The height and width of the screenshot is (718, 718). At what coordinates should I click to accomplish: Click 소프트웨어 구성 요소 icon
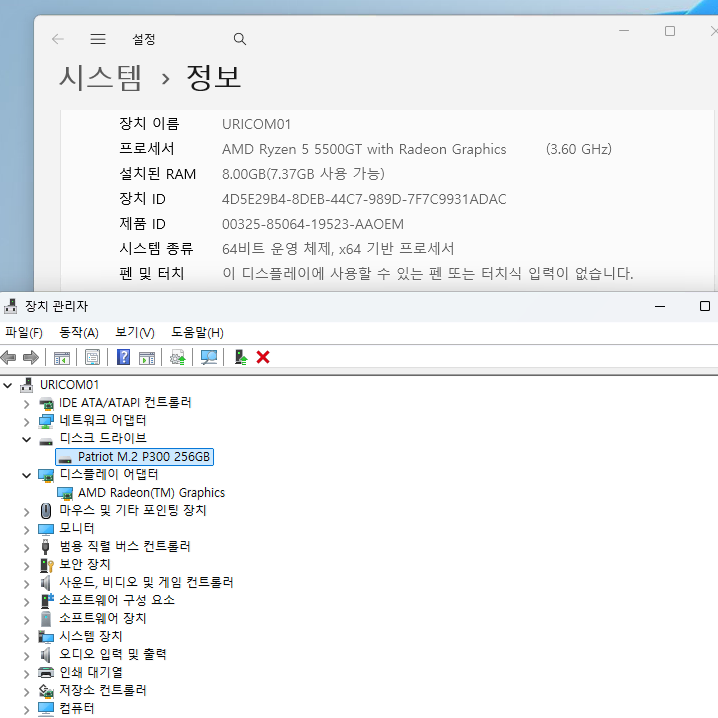tap(47, 601)
